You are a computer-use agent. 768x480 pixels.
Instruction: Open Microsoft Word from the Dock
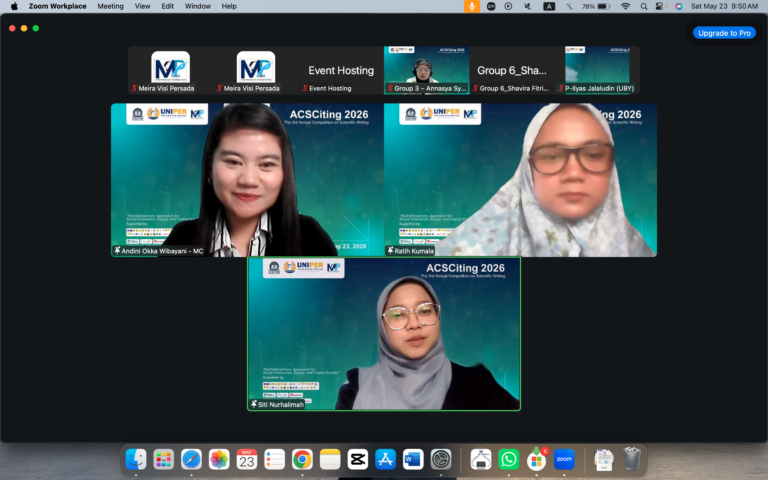click(413, 459)
